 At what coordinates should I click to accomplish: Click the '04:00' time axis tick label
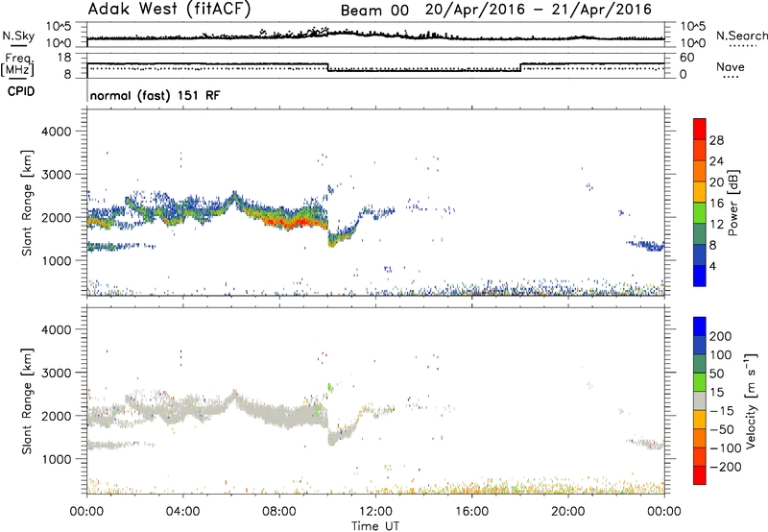pyautogui.click(x=182, y=512)
